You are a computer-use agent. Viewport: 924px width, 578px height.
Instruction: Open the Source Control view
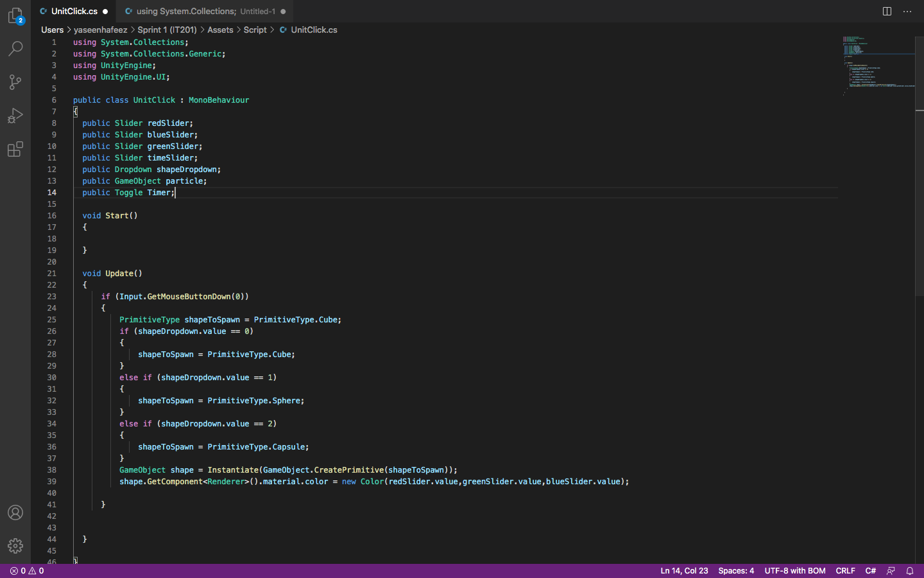click(15, 82)
